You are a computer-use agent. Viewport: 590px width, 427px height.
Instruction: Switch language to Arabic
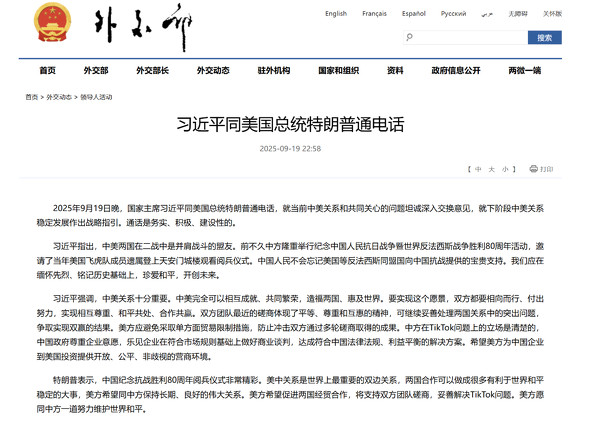pos(487,14)
